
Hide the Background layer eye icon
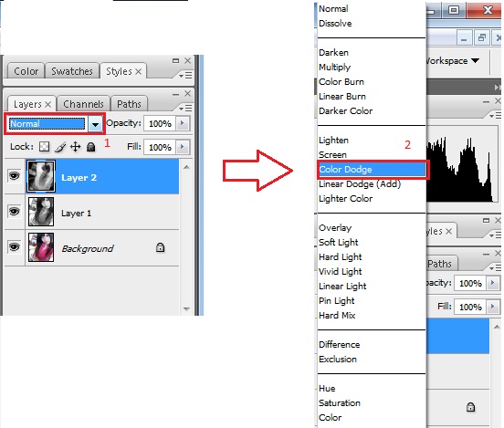pyautogui.click(x=14, y=247)
